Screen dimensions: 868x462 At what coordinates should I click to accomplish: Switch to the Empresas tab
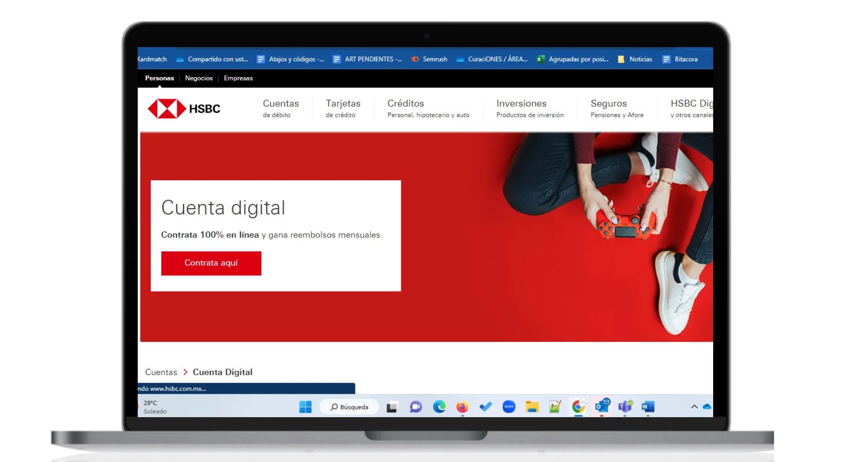click(x=238, y=78)
